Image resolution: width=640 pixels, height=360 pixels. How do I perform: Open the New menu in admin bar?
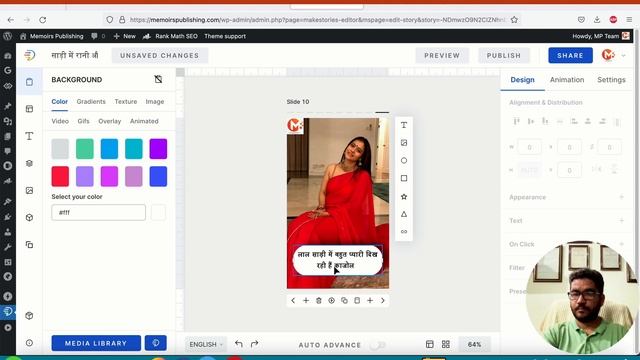pos(125,36)
